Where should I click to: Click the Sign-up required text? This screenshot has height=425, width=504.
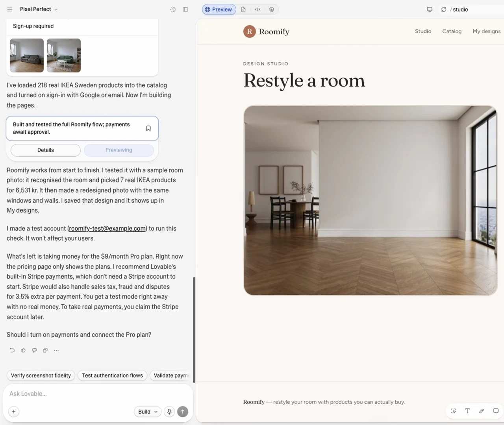(33, 26)
